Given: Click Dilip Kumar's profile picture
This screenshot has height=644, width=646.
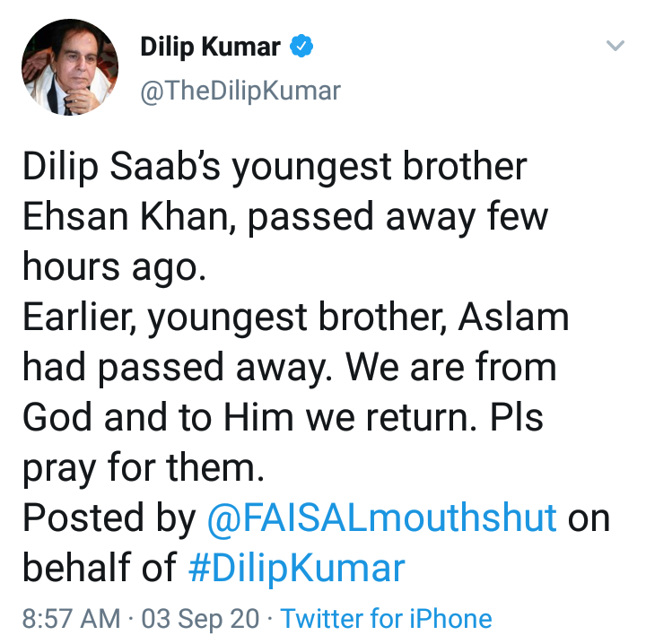Looking at the screenshot, I should 70,67.
